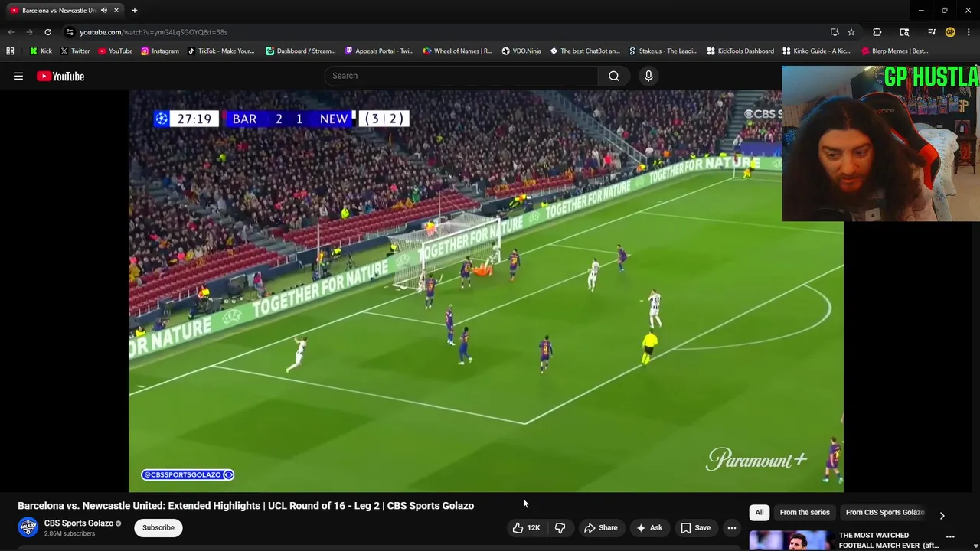The width and height of the screenshot is (980, 551).
Task: Bookmark this page with the star icon
Action: [x=851, y=32]
